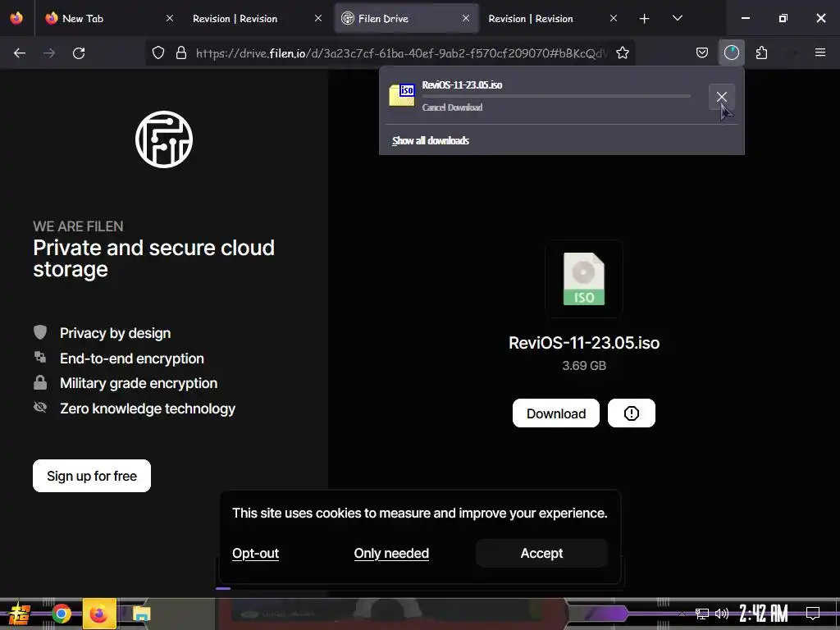The width and height of the screenshot is (840, 630).
Task: Choose Only needed cookies
Action: (391, 554)
